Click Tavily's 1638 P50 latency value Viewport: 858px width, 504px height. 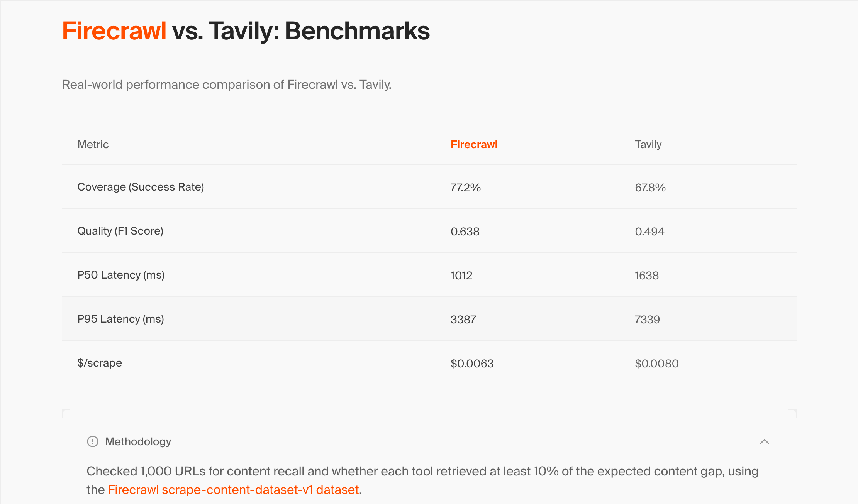(x=647, y=276)
